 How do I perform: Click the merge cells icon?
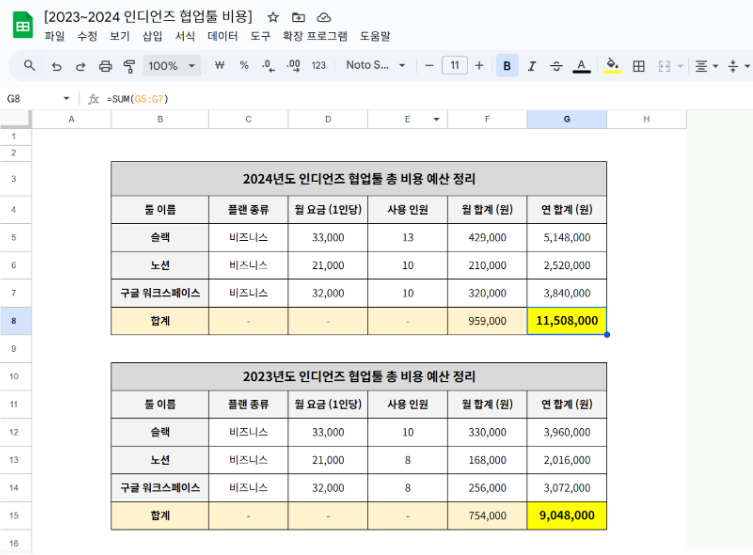664,66
